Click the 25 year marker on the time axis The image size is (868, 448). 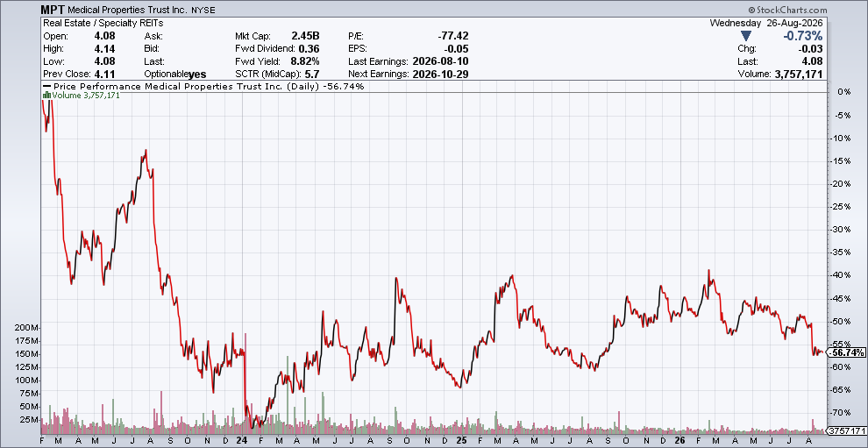[x=462, y=441]
